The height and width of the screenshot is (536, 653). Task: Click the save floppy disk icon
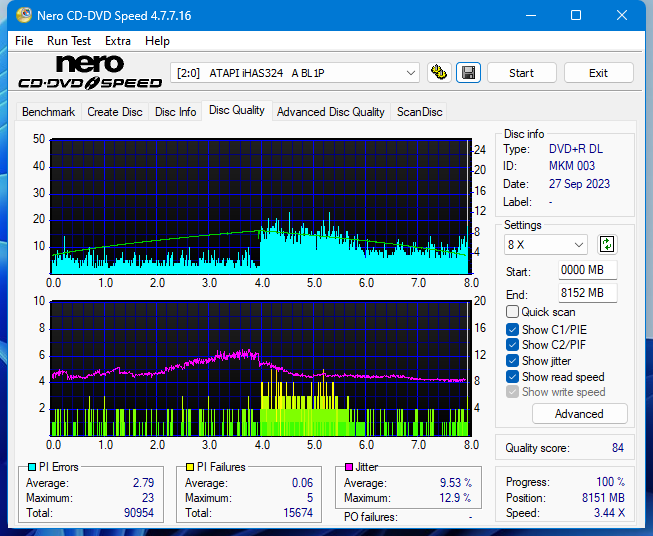469,73
